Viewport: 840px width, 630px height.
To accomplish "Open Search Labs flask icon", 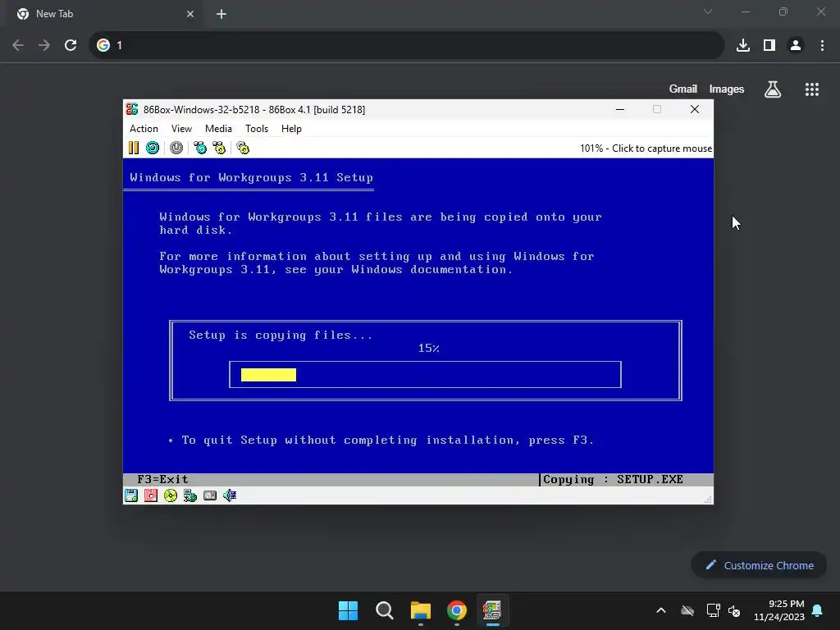I will [x=773, y=89].
